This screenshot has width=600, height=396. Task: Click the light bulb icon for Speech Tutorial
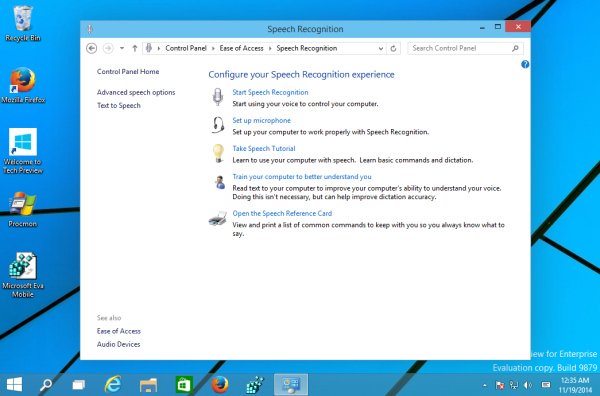pyautogui.click(x=218, y=153)
